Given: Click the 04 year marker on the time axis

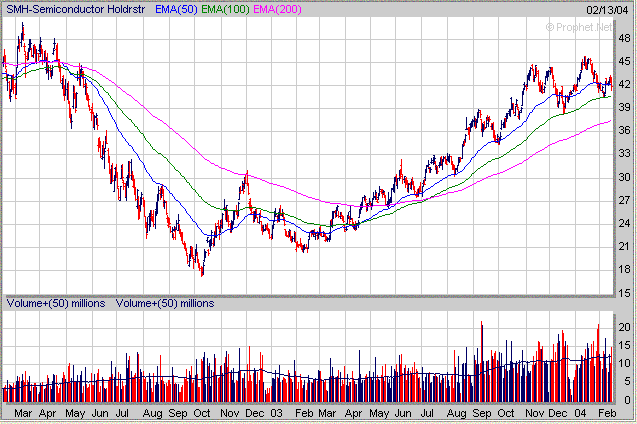Looking at the screenshot, I should pos(580,413).
